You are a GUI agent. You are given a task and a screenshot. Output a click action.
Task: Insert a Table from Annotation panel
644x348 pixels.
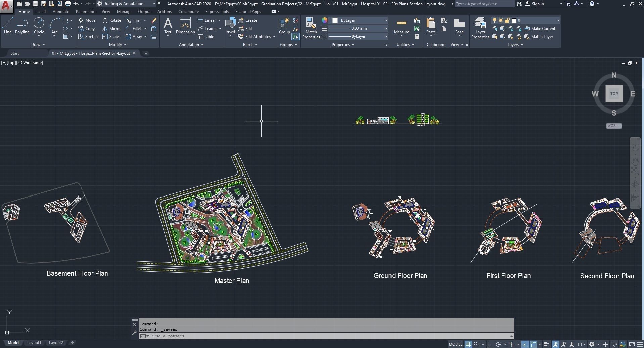[x=206, y=37]
